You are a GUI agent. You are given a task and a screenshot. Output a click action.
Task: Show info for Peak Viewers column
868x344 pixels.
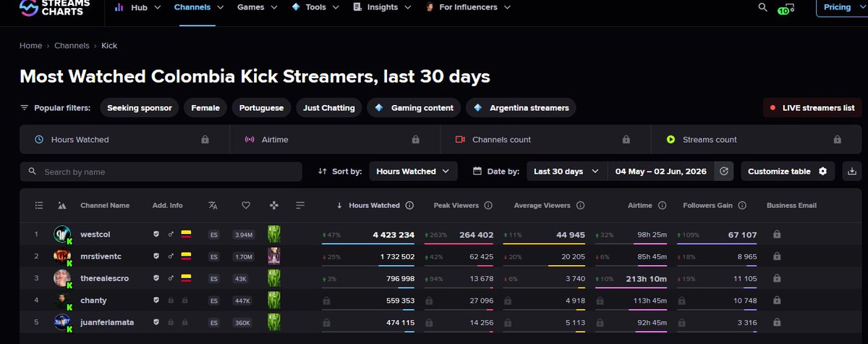click(x=488, y=206)
